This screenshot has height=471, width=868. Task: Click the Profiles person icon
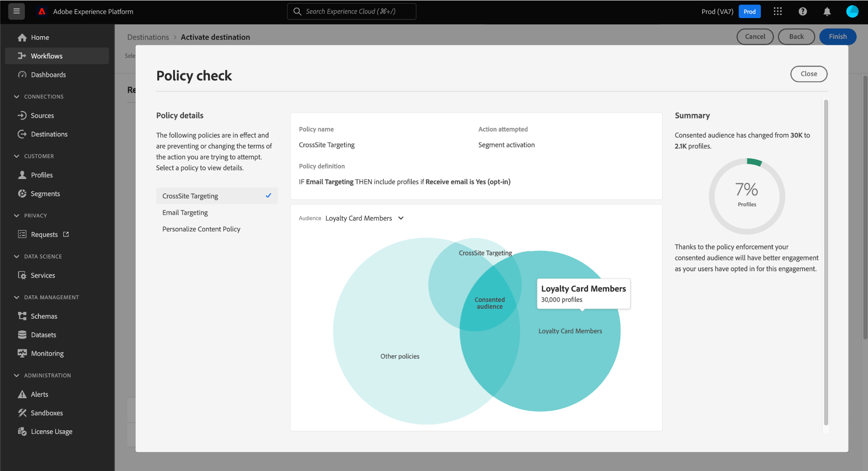(x=22, y=175)
